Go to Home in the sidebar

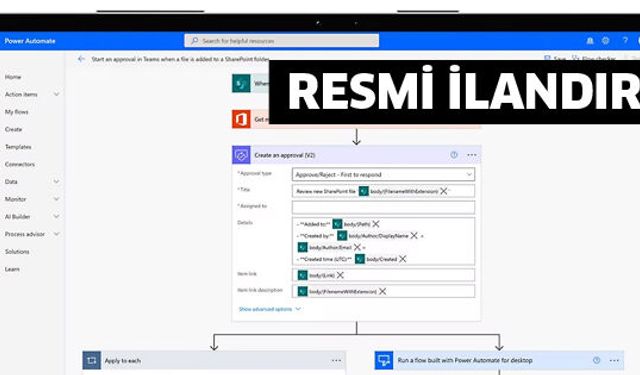click(x=13, y=77)
